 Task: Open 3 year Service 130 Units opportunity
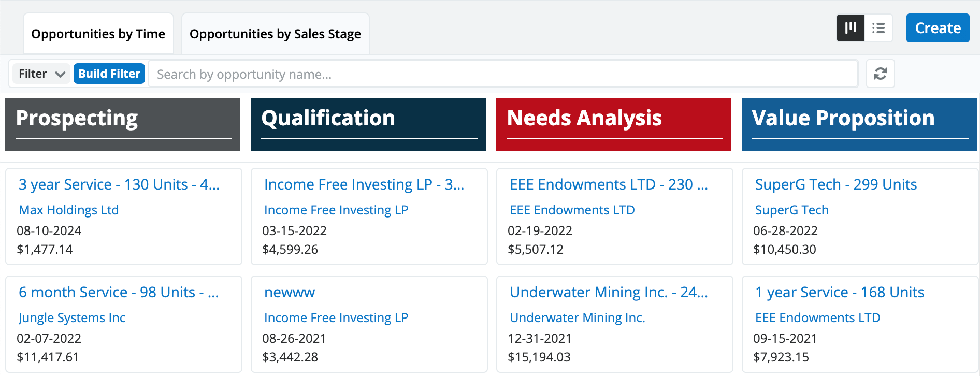pos(119,184)
